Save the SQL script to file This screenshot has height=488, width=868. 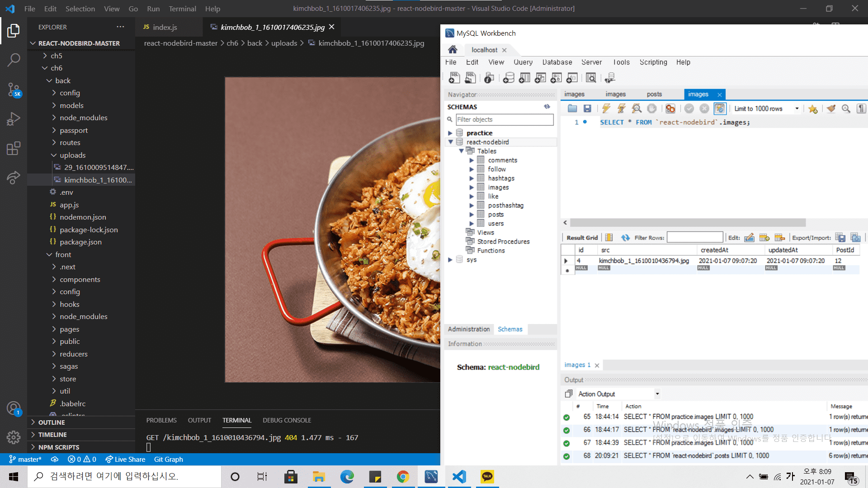click(x=587, y=108)
